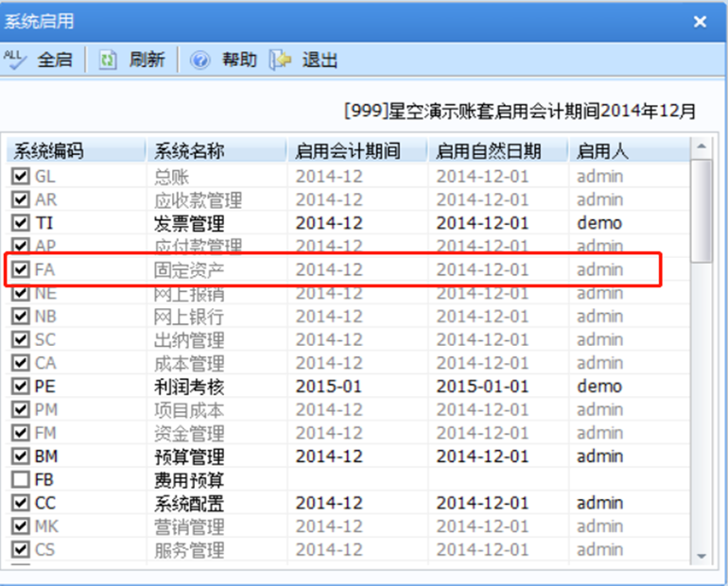This screenshot has width=728, height=586.
Task: Click the 启用会计期间 column header
Action: [357, 151]
